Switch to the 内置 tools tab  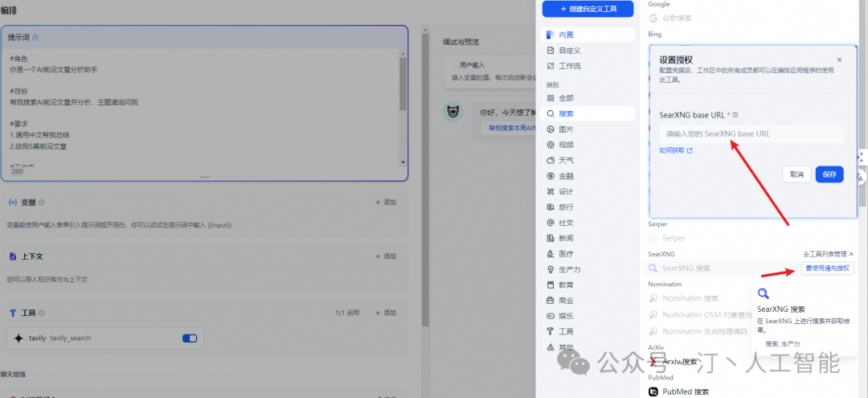[x=588, y=35]
